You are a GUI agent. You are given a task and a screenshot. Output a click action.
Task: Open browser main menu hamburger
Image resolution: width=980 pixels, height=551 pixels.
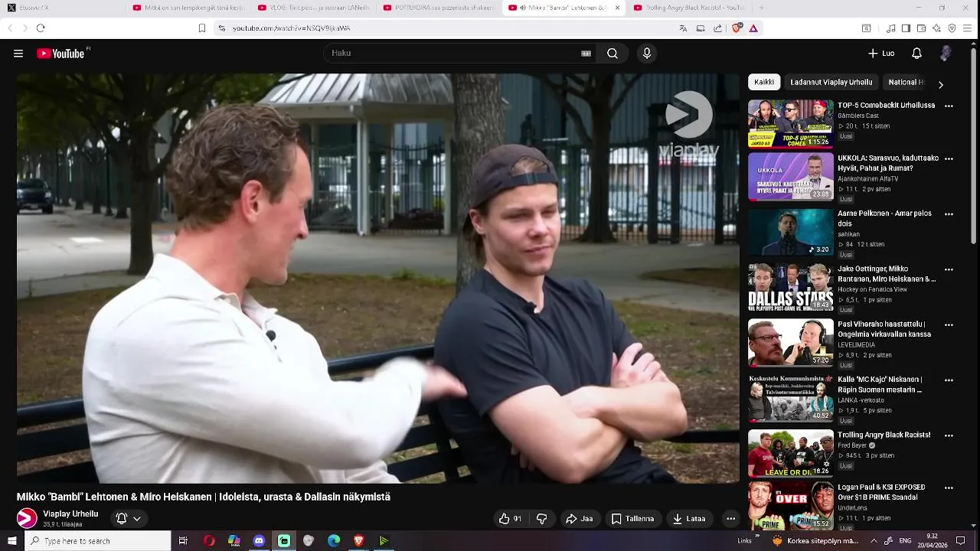click(x=968, y=28)
